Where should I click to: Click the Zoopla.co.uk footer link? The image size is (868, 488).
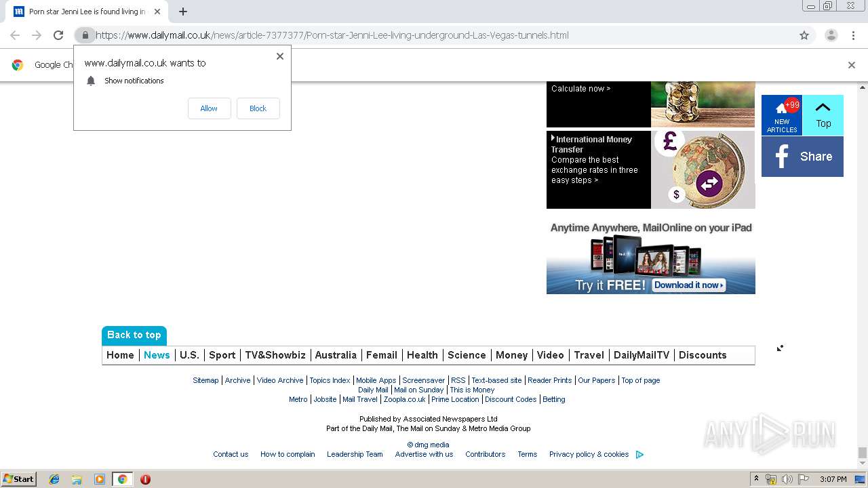click(405, 399)
